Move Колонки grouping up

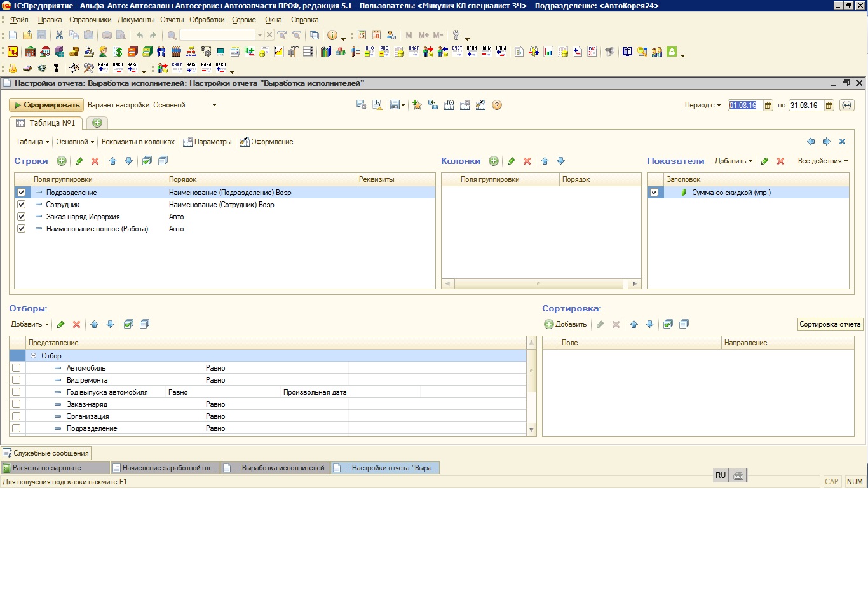tap(545, 161)
